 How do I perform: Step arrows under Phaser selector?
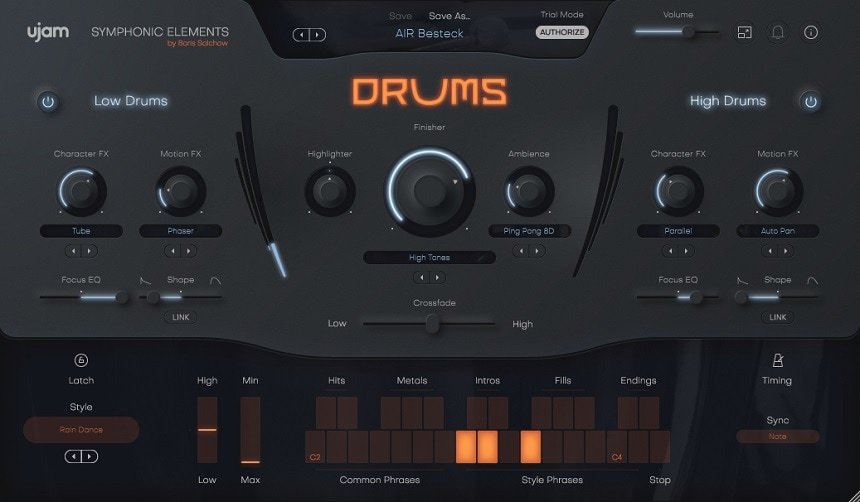(x=180, y=251)
